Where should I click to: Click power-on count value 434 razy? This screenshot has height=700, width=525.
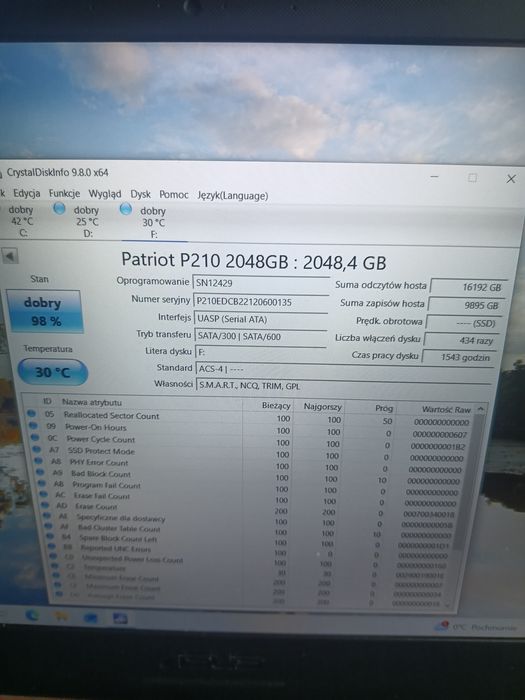click(x=460, y=340)
